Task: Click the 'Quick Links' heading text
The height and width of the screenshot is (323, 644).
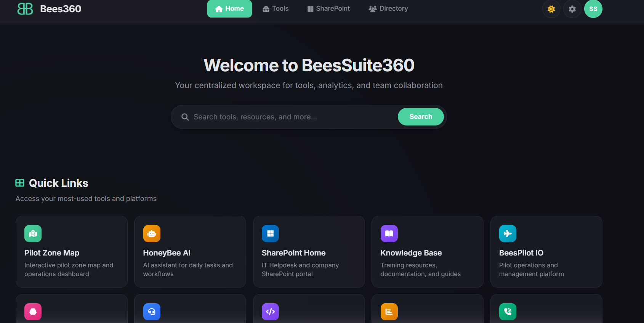Action: [59, 183]
